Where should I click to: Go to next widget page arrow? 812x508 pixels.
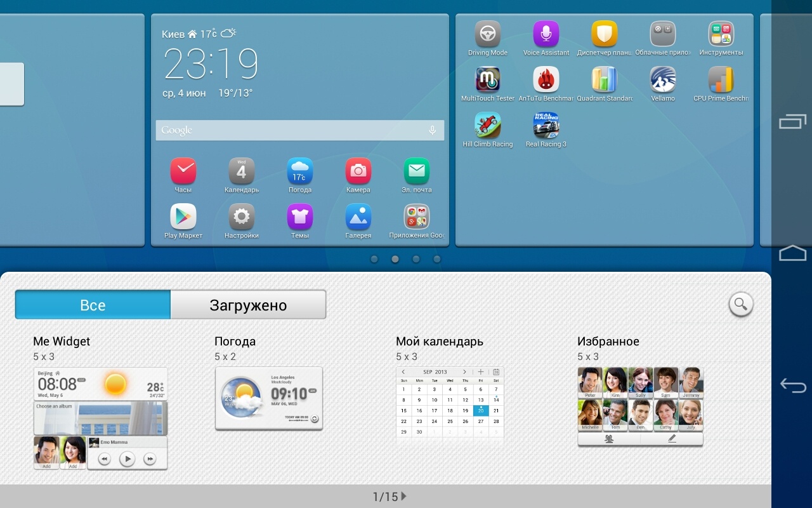[x=404, y=497]
